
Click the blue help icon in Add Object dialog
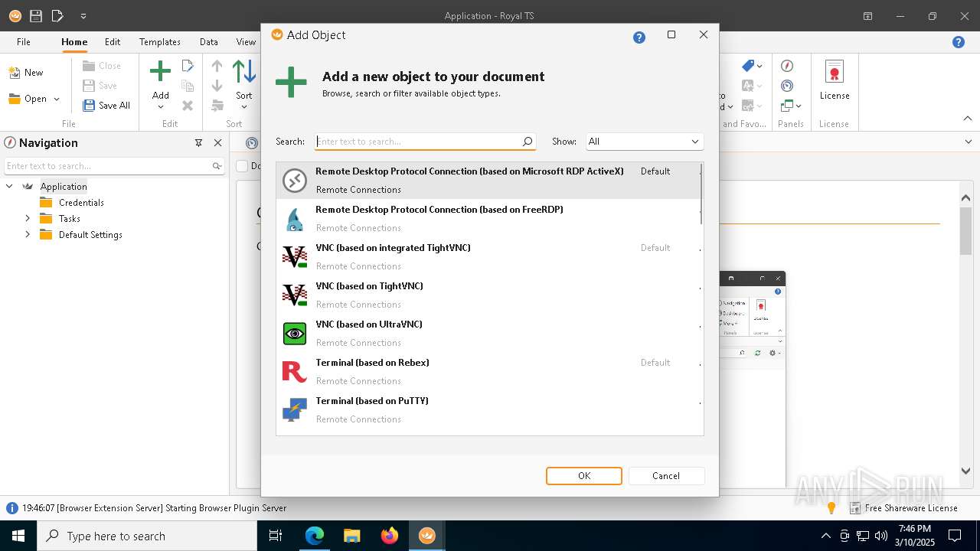click(x=639, y=37)
